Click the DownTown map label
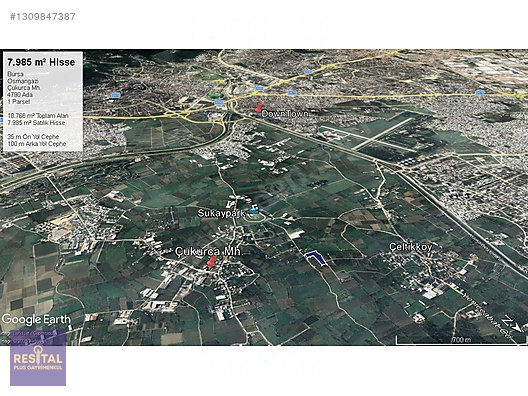 [285, 114]
